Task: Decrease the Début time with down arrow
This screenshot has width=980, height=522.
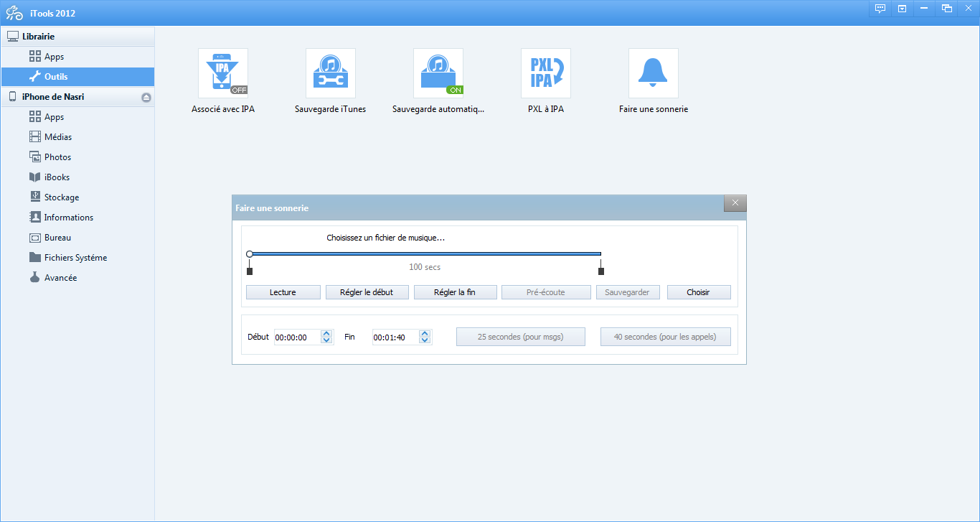Action: click(327, 341)
